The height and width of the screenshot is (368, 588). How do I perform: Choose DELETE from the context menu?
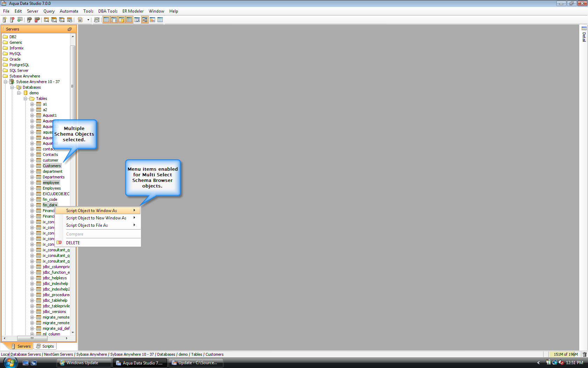[x=98, y=243]
